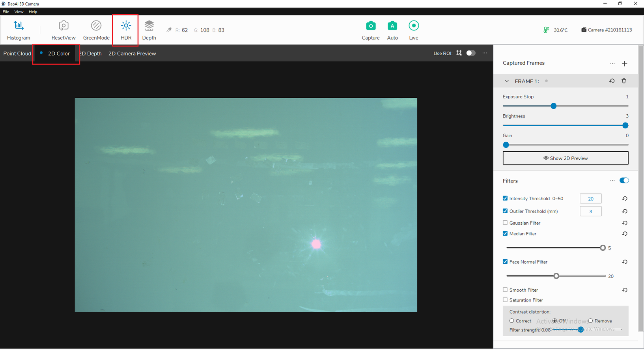644x350 pixels.
Task: Switch to the Point Cloud tab
Action: [17, 54]
